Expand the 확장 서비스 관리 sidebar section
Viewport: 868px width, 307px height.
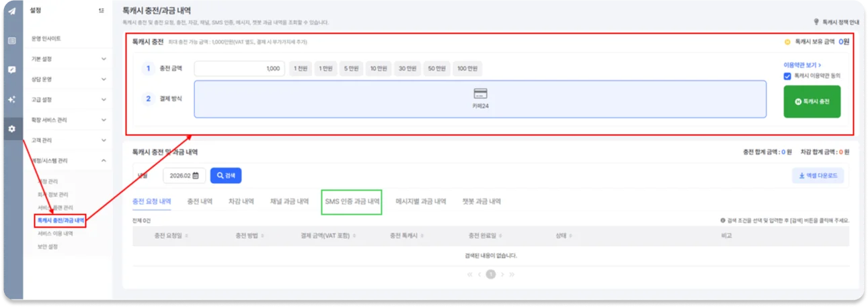click(68, 120)
